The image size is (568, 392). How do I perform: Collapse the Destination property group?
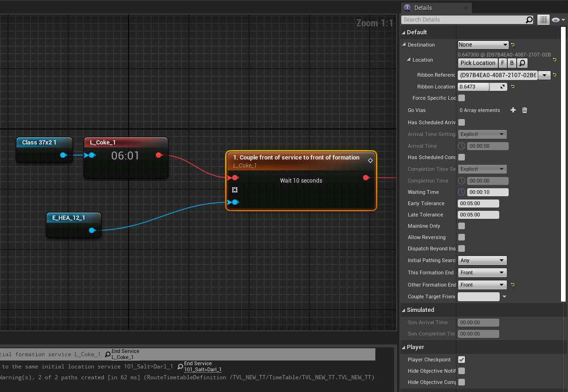[404, 45]
